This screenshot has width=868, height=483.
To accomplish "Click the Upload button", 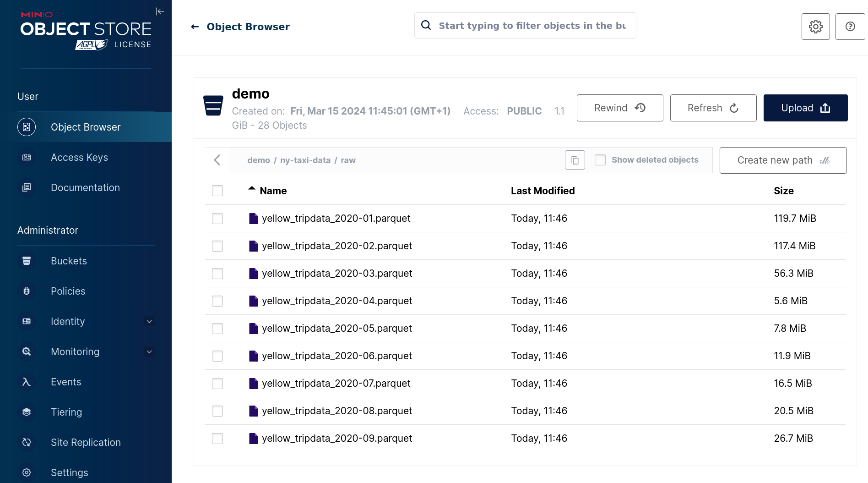I will pos(805,108).
